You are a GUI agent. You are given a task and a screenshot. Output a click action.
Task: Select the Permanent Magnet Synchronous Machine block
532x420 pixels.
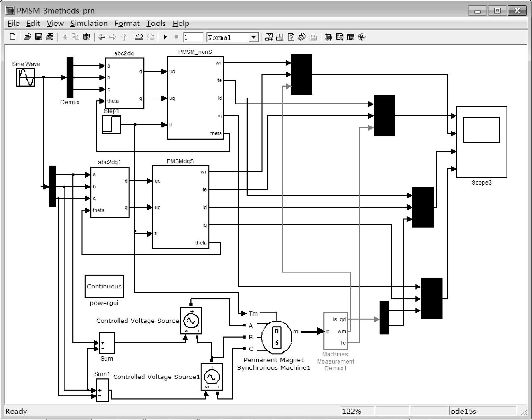click(x=277, y=337)
